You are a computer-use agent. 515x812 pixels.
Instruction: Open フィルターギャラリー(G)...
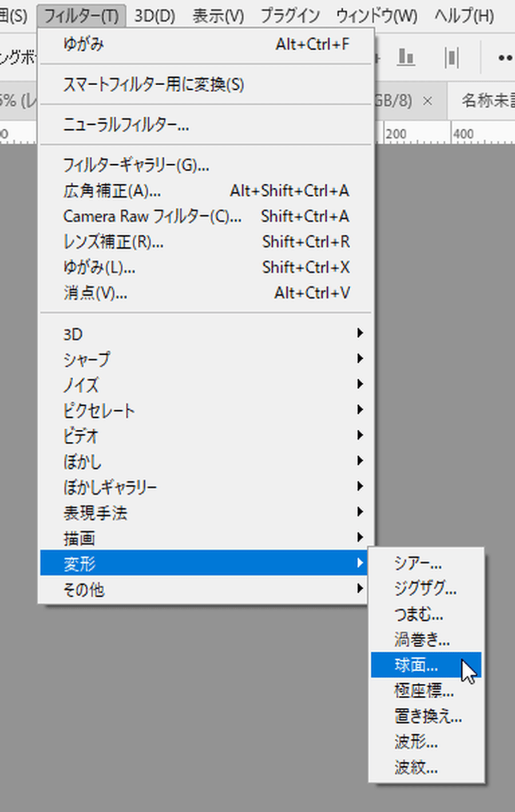(136, 165)
